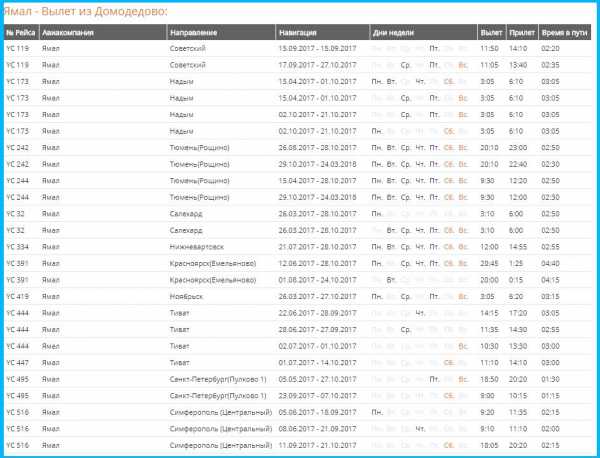Viewport: 600px width, 458px height.
Task: Click the "№ Рейса" column header
Action: point(22,32)
